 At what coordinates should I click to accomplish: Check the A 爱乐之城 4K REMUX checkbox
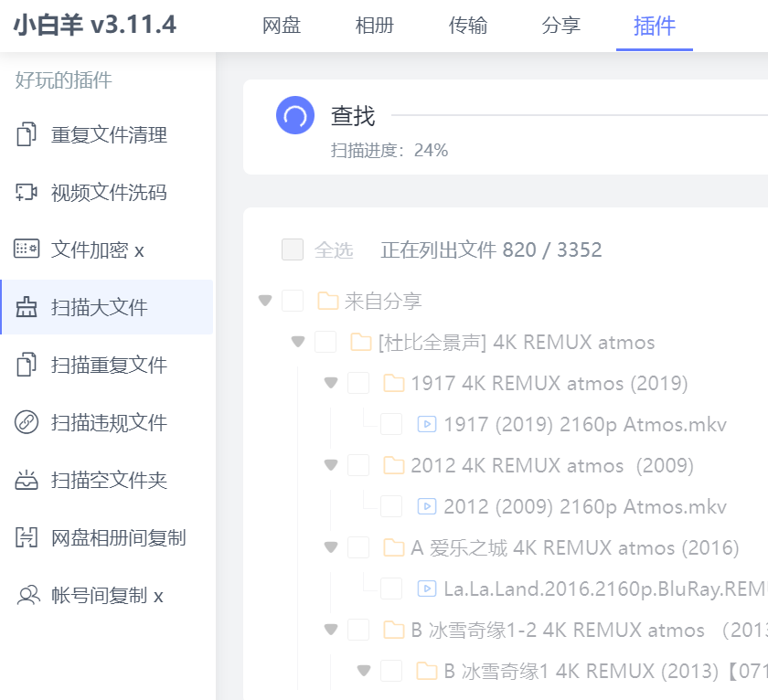[358, 547]
